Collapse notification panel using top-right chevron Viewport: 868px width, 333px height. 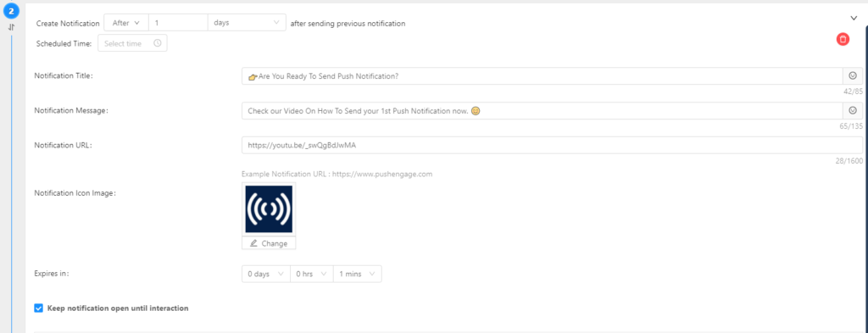click(854, 19)
